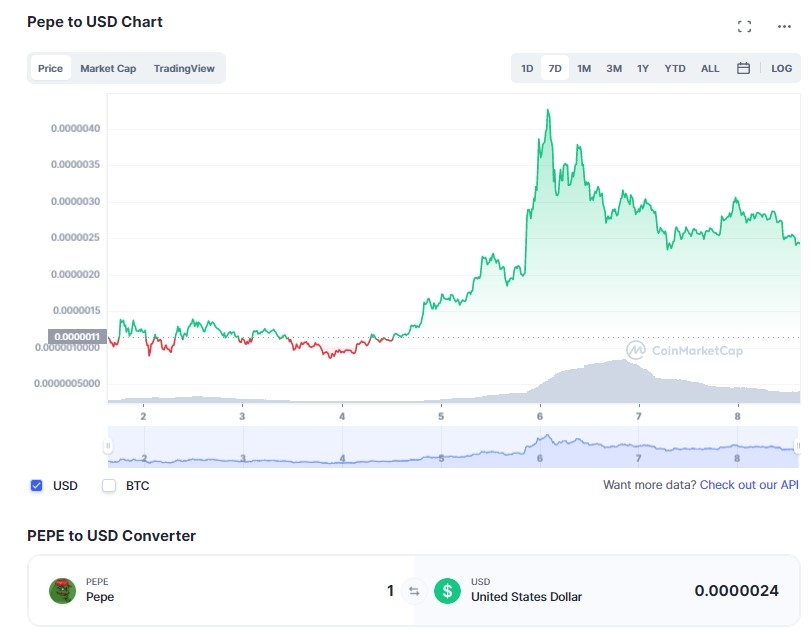Select the 1Y time range
810x632 pixels.
(643, 68)
